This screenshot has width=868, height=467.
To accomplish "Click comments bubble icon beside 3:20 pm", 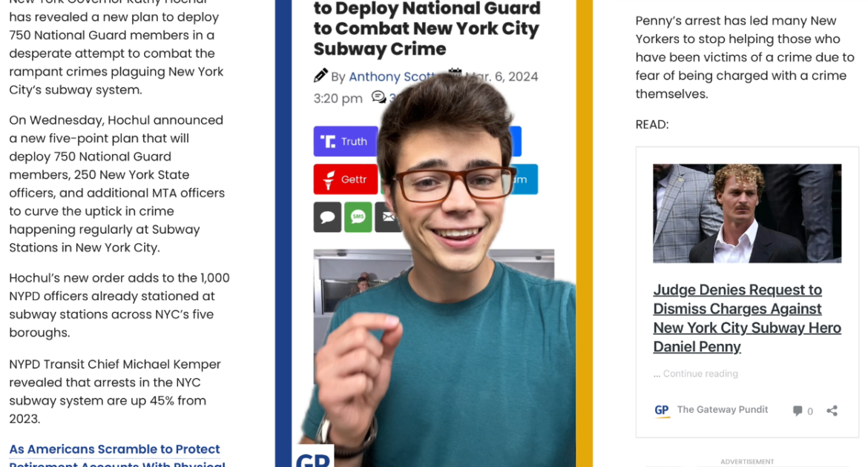I will coord(378,97).
